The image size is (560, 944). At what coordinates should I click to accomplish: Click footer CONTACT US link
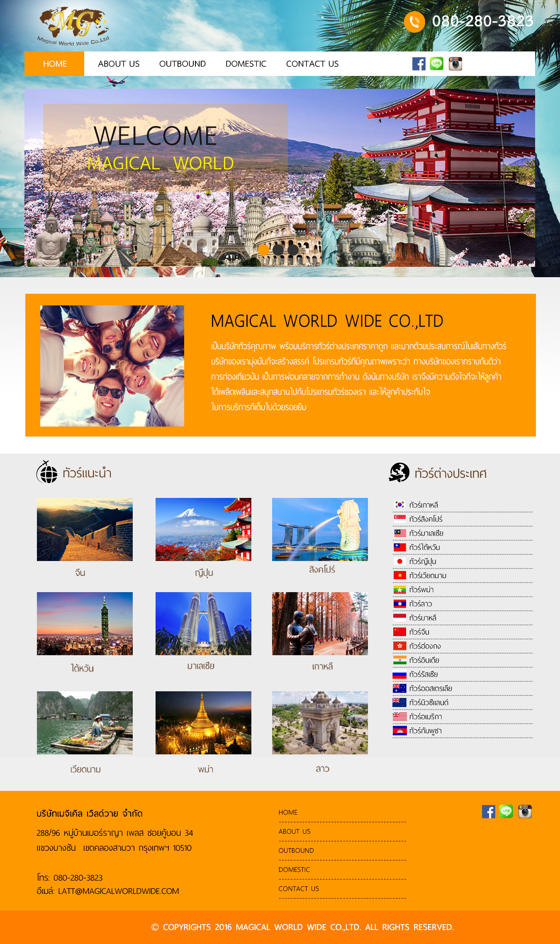click(x=299, y=889)
